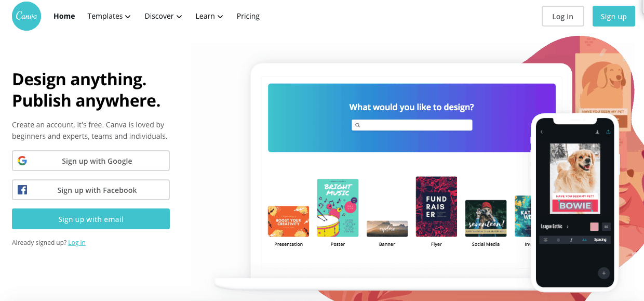Tap the share icon in phone mockup
The image size is (644, 301).
pyautogui.click(x=608, y=132)
